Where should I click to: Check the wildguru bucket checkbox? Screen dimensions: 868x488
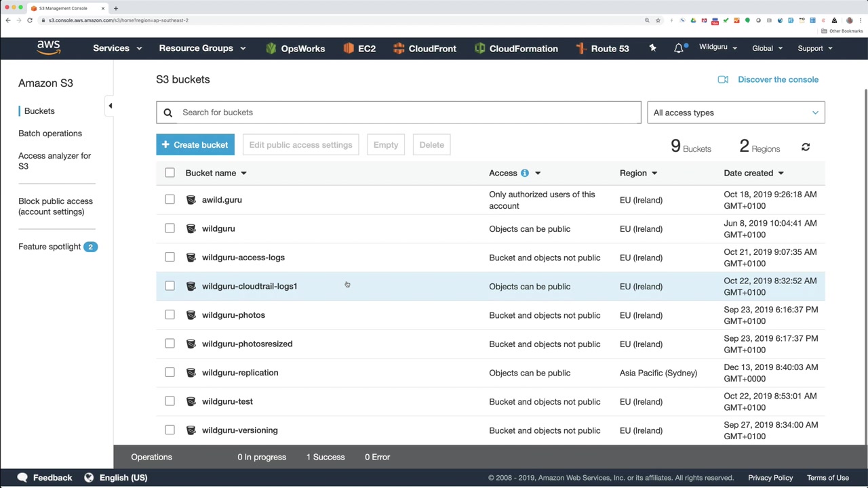tap(170, 228)
